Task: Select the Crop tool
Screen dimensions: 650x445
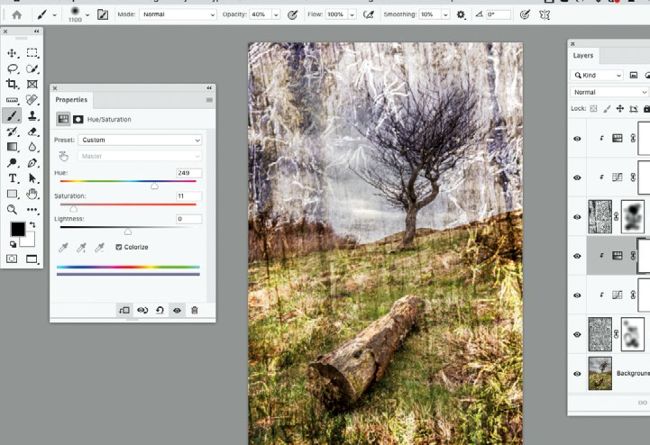Action: tap(12, 85)
